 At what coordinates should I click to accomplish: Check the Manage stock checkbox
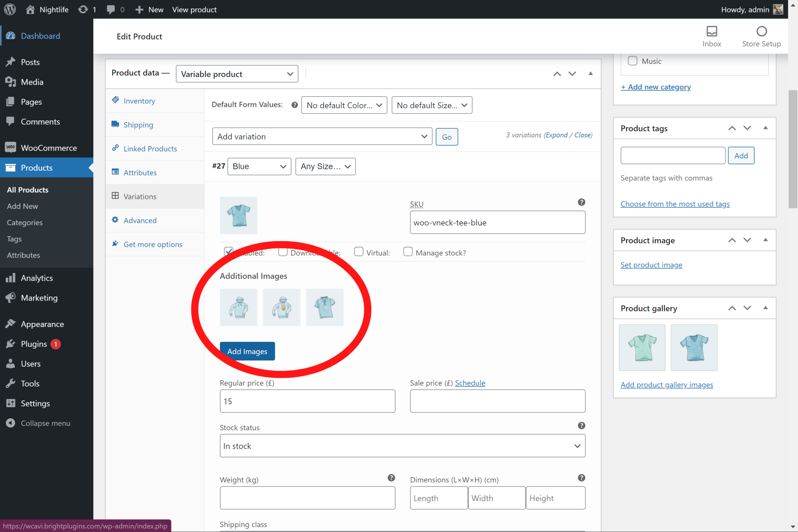408,252
